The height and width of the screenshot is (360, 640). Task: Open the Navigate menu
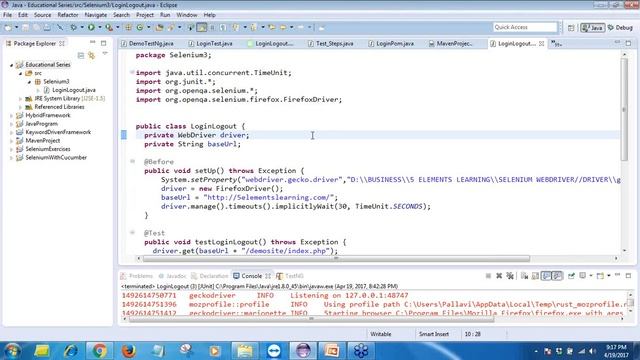(96, 15)
